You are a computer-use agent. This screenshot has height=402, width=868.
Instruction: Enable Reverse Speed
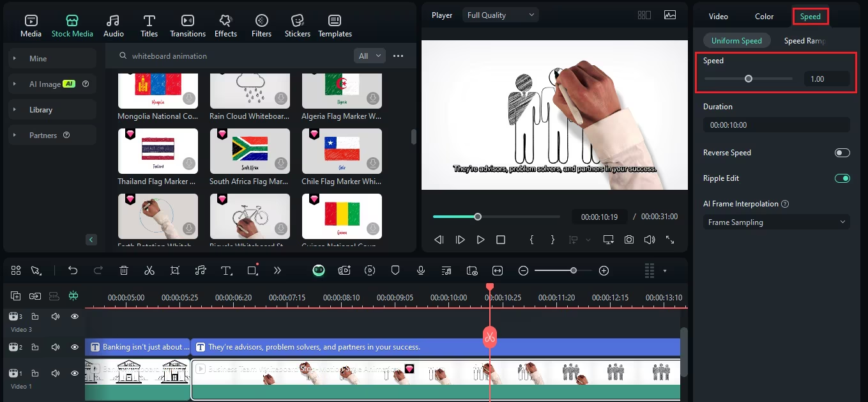click(842, 153)
